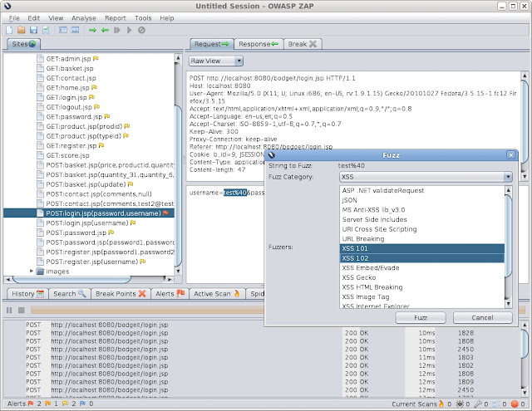
Task: Click the expand tabs layout icon
Action: coord(75,30)
